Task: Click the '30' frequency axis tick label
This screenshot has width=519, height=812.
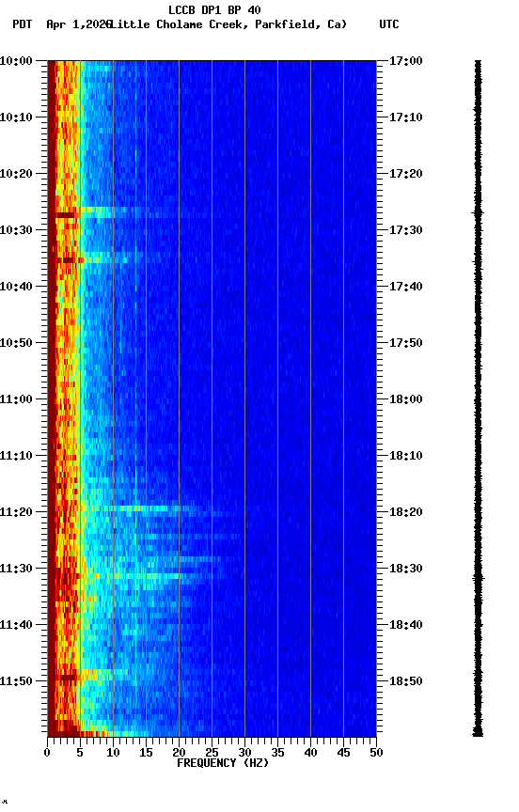Action: pyautogui.click(x=244, y=753)
